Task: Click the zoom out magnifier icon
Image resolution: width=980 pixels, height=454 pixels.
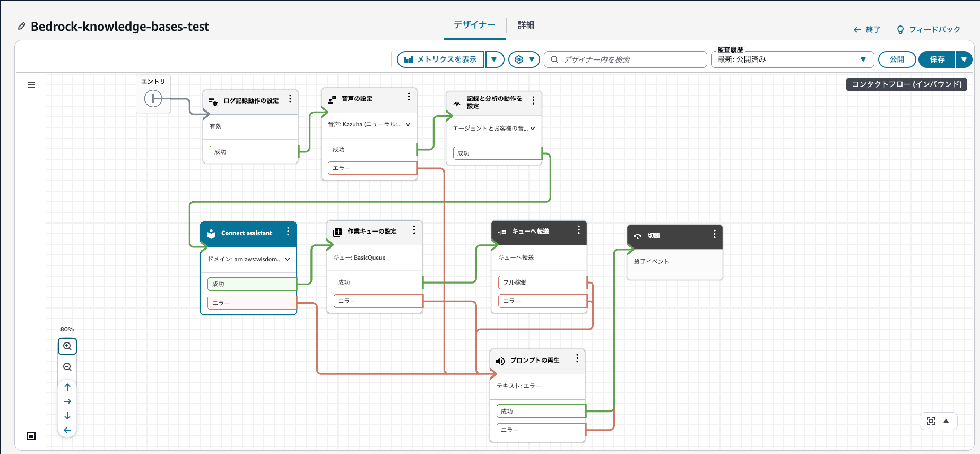Action: pos(67,367)
